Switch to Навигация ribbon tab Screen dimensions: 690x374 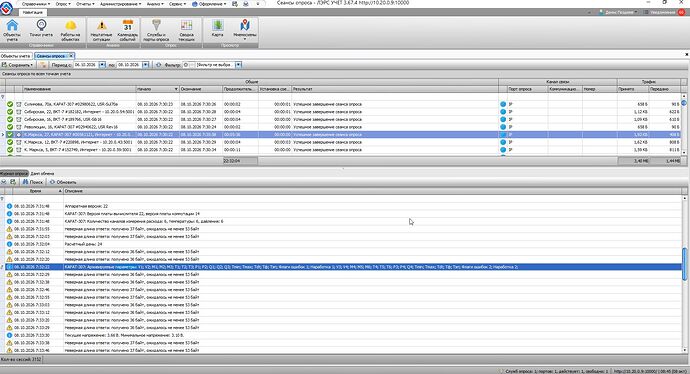pyautogui.click(x=33, y=12)
